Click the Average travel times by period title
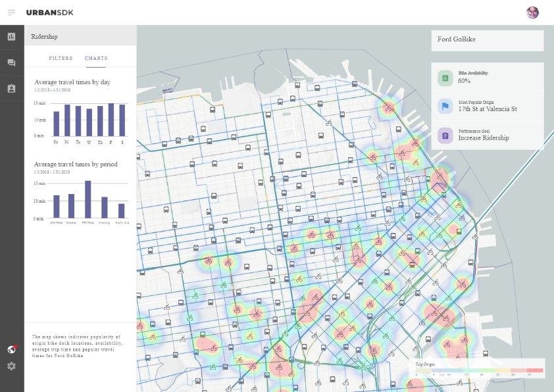This screenshot has height=392, width=554. pos(76,164)
